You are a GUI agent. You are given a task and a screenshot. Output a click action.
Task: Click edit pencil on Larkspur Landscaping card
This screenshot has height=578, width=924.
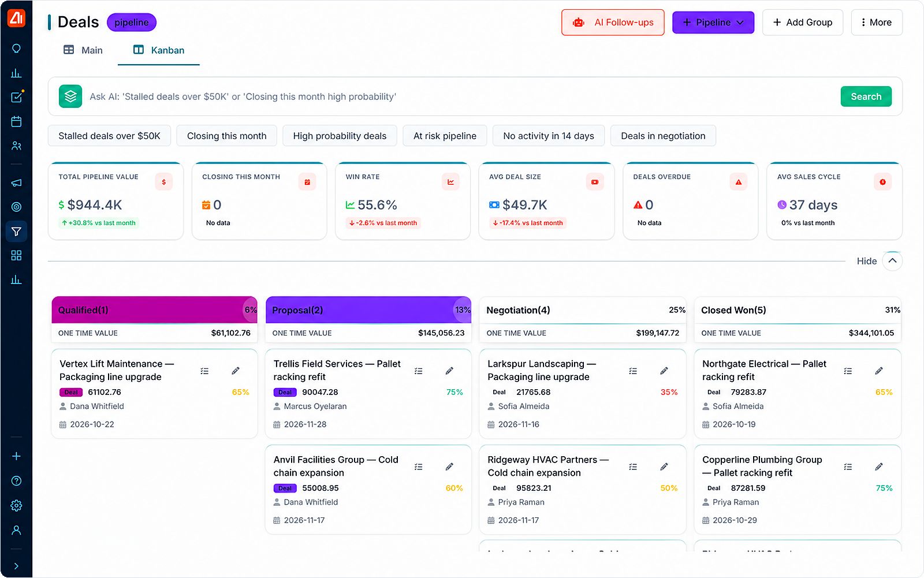(664, 371)
